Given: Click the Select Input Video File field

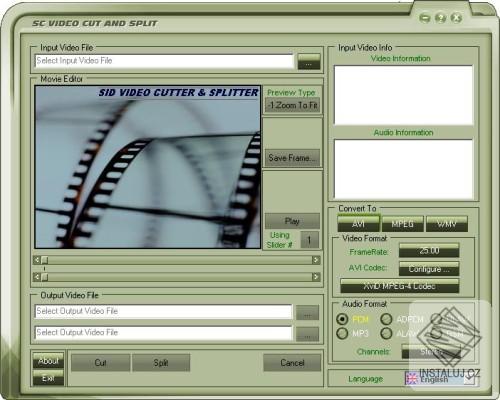Looking at the screenshot, I should (164, 61).
